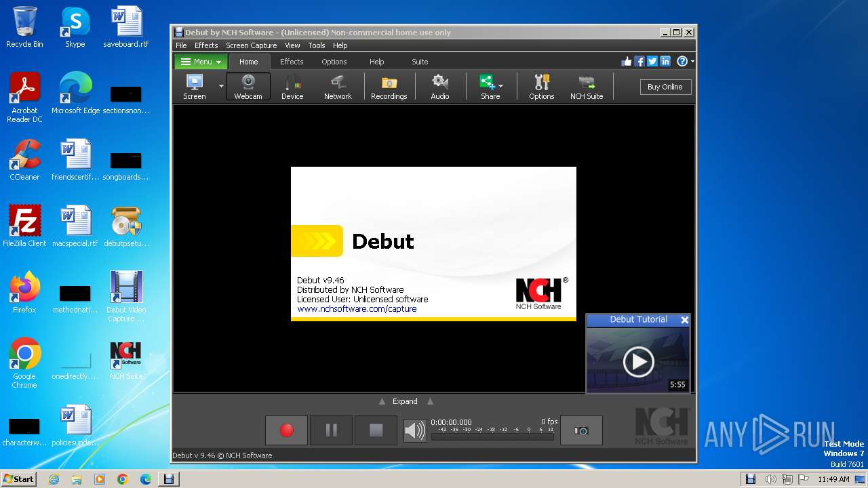
Task: Select the FileZilla Client desktop shortcut
Action: pos(24,226)
